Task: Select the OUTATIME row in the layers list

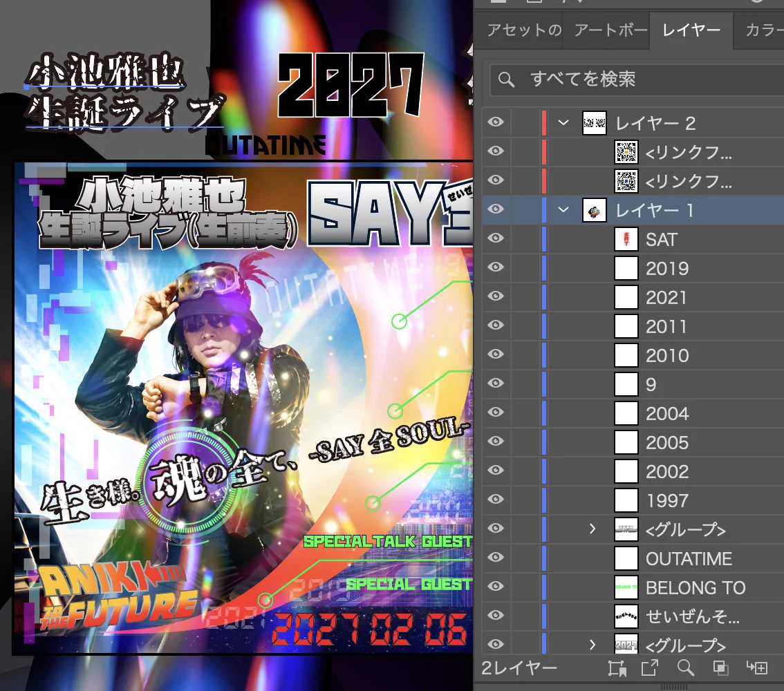Action: pos(633,558)
